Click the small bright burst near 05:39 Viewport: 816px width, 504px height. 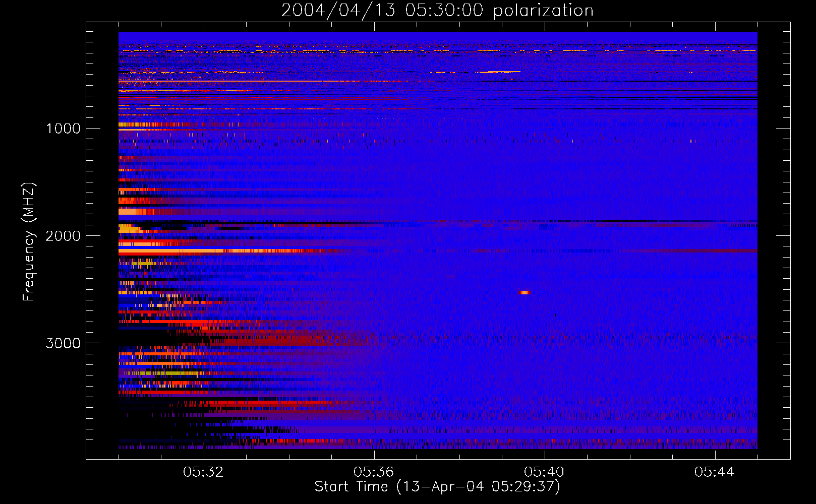[x=524, y=292]
